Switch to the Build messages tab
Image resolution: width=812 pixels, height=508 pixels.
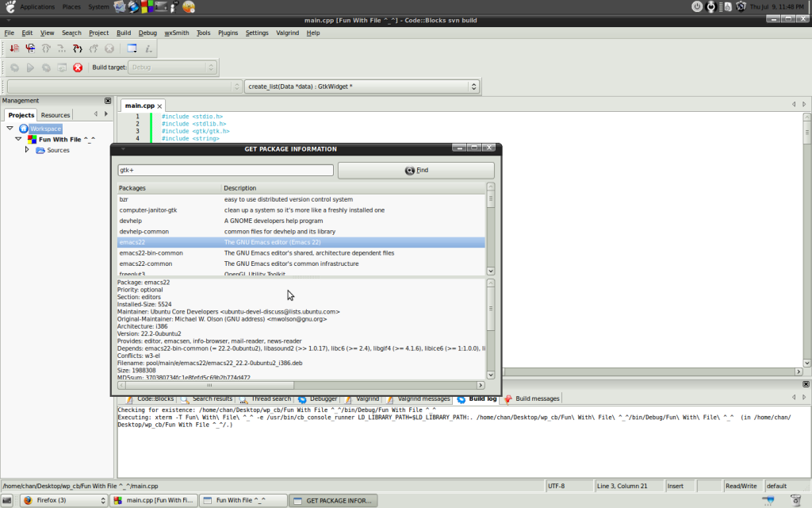pyautogui.click(x=537, y=398)
